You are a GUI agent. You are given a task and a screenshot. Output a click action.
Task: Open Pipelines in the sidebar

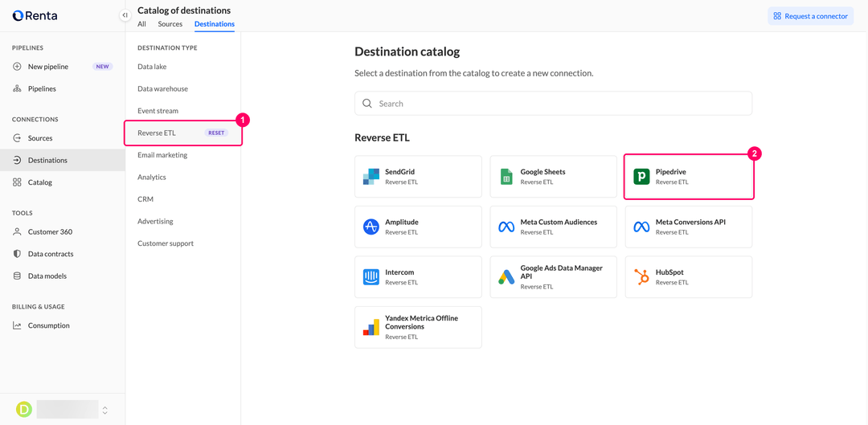pyautogui.click(x=42, y=88)
